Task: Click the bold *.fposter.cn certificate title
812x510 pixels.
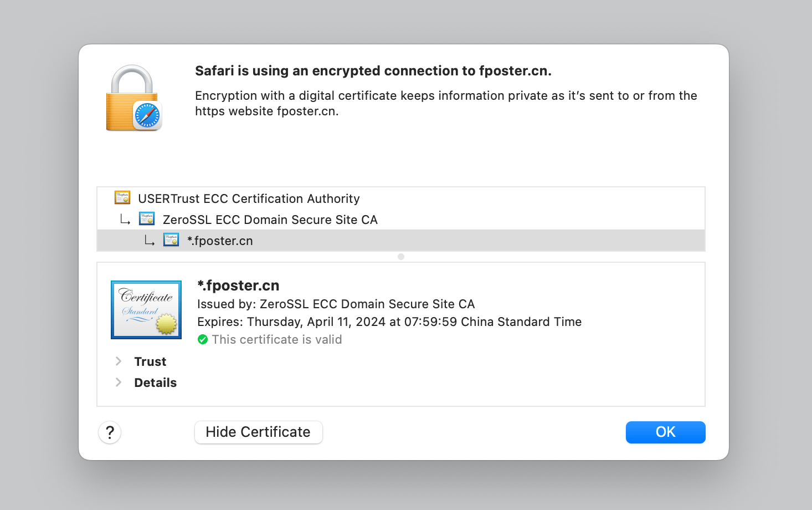Action: 238,285
